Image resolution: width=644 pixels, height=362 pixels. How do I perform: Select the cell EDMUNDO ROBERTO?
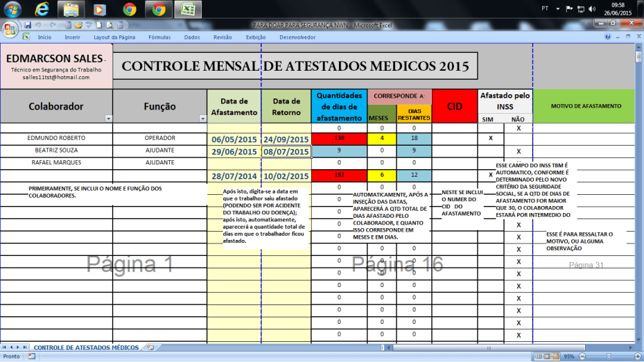56,138
